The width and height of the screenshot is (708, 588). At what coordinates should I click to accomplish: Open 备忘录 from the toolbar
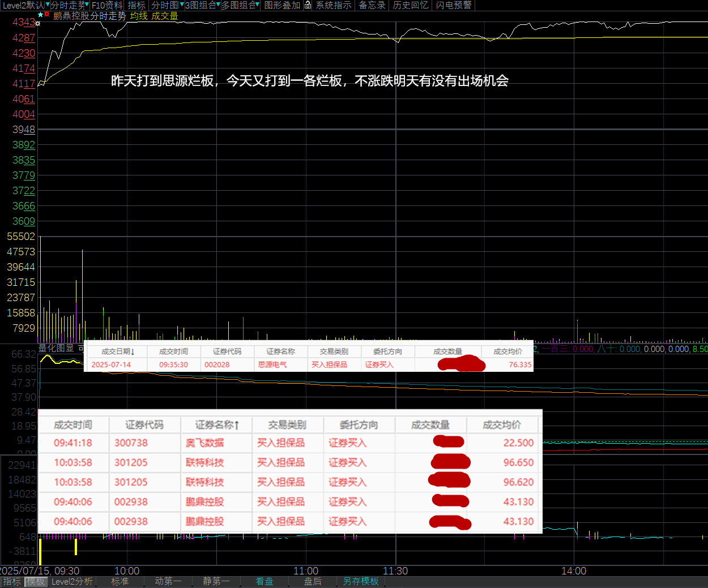tap(372, 5)
